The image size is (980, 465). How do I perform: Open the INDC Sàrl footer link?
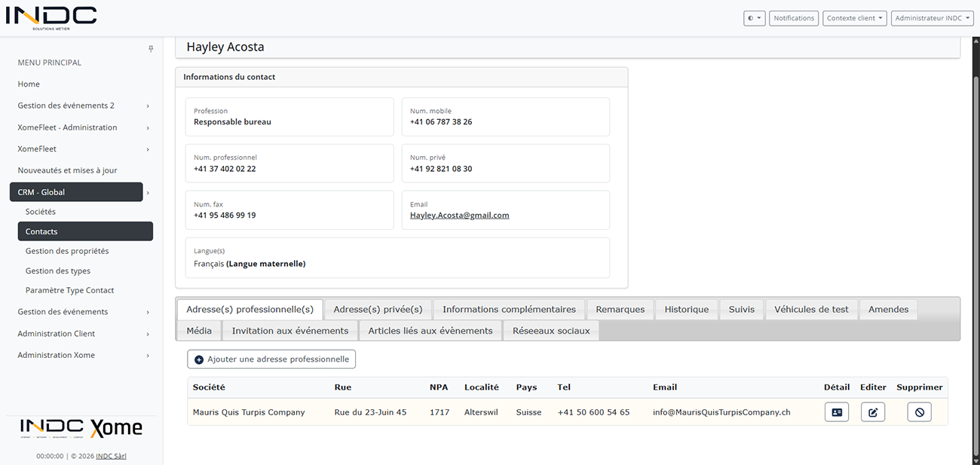pos(111,456)
